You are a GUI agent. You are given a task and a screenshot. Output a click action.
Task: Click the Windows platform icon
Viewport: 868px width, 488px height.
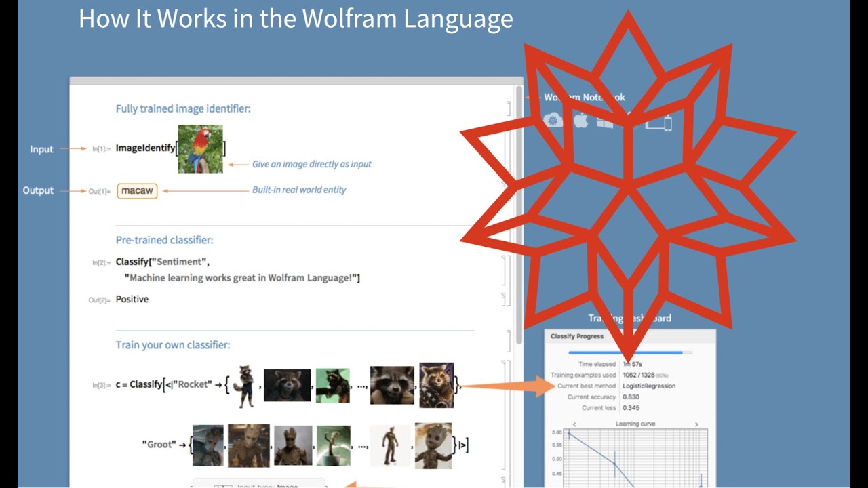click(x=604, y=122)
